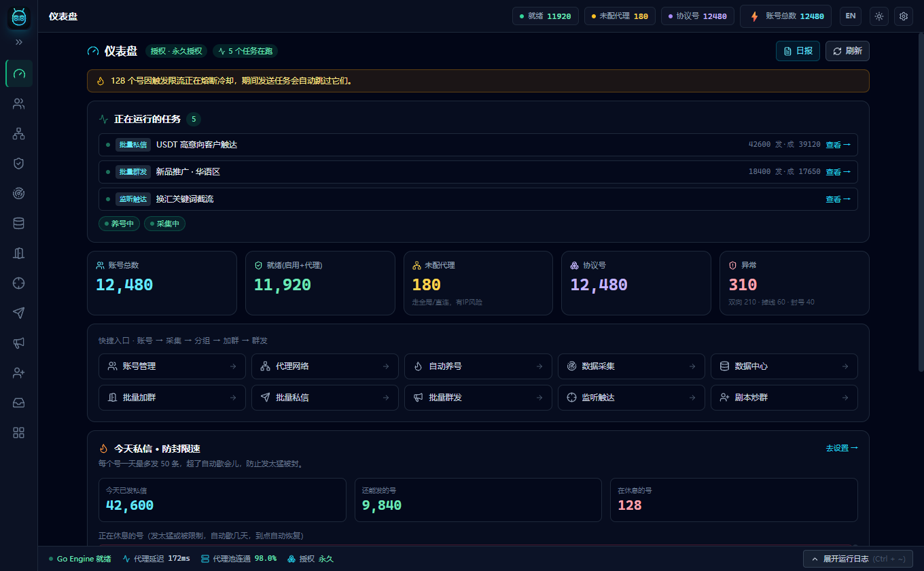Switch language with the EN button
This screenshot has height=571, width=924.
851,16
